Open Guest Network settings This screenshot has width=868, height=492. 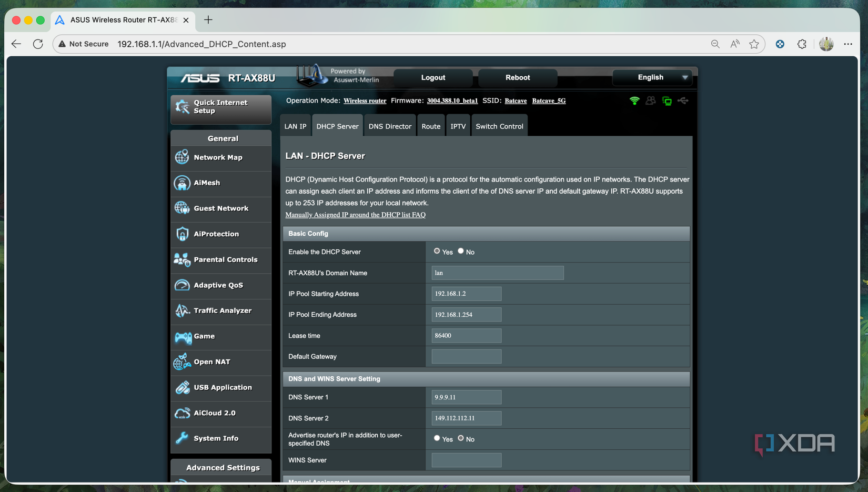coord(220,208)
